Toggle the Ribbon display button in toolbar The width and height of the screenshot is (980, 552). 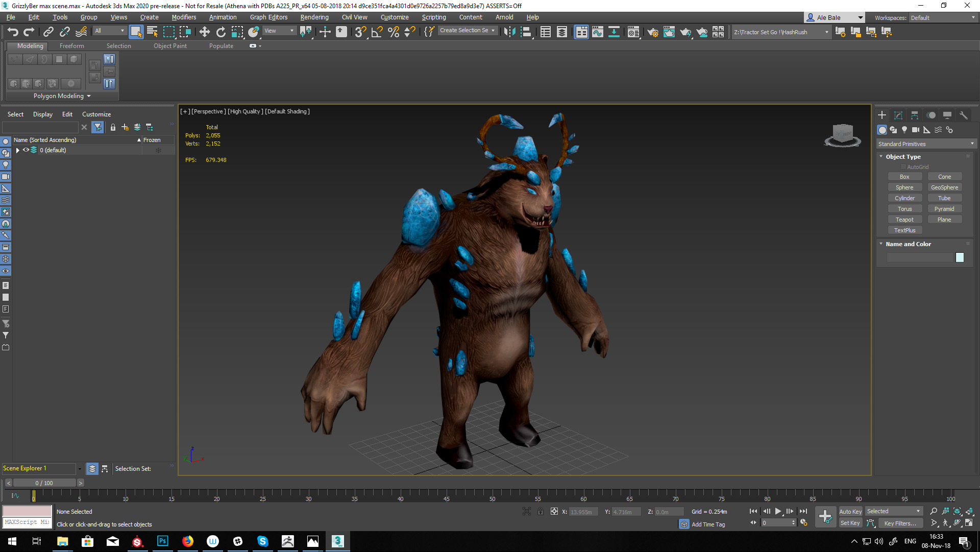pos(581,32)
